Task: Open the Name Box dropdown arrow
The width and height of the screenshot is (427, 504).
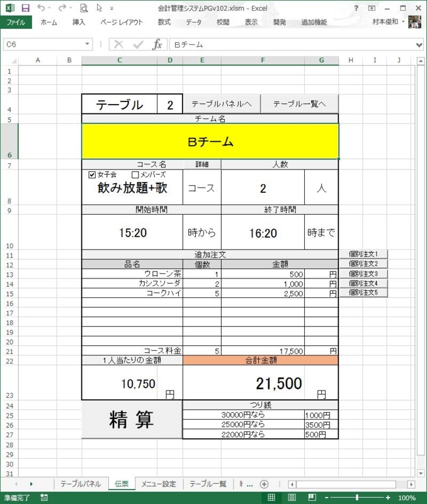Action: coord(88,45)
